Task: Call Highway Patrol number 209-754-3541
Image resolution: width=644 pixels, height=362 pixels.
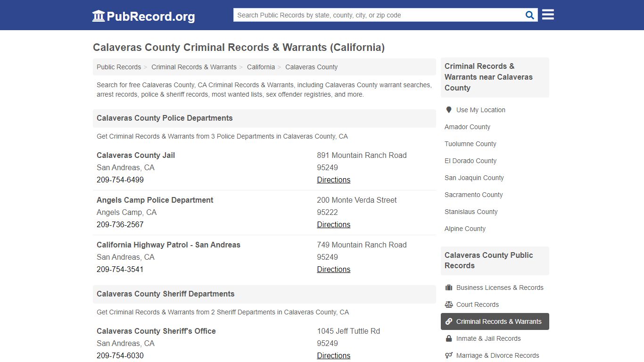Action: pyautogui.click(x=120, y=269)
